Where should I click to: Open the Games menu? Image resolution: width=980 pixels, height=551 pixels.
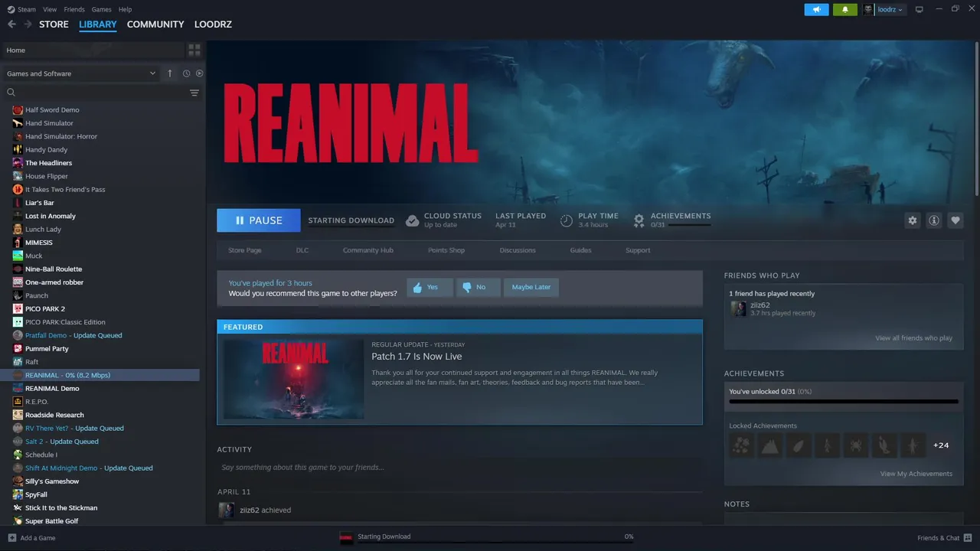(x=101, y=9)
